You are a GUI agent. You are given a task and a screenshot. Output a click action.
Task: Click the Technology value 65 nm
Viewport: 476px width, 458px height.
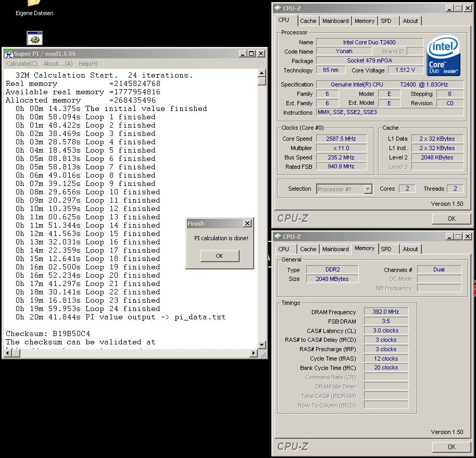(x=331, y=70)
